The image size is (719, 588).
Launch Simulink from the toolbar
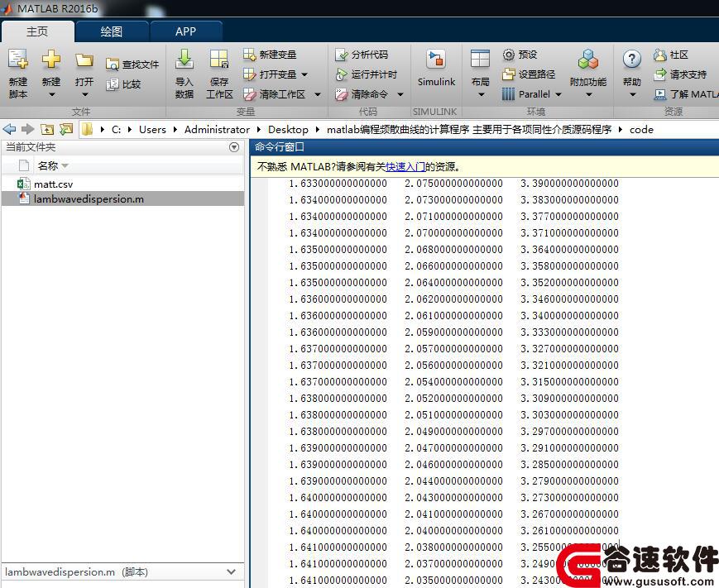[x=436, y=69]
